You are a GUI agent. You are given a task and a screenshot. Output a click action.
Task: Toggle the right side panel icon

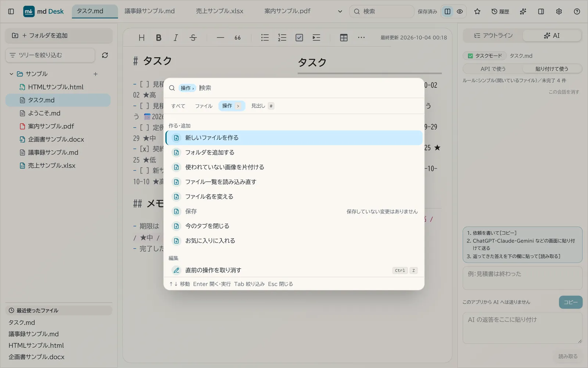pyautogui.click(x=541, y=11)
